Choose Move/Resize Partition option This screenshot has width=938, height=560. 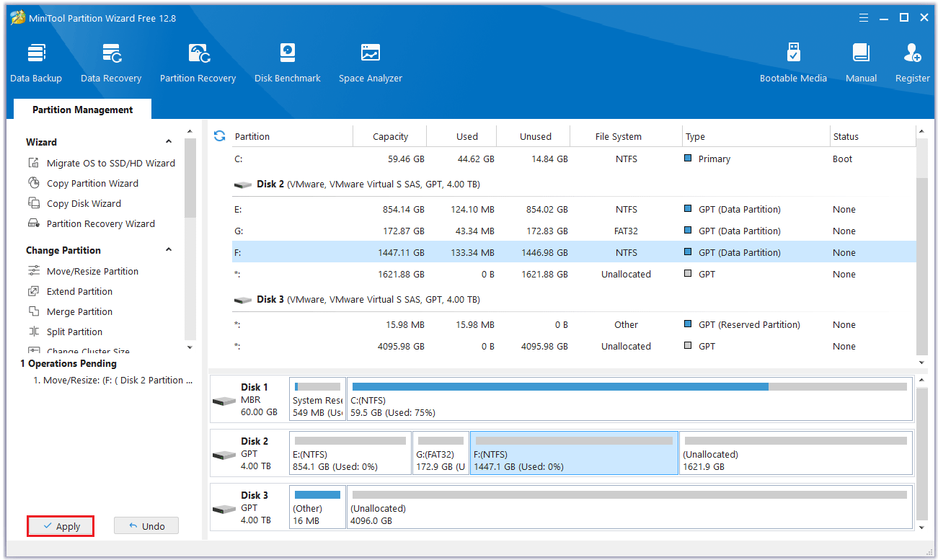92,271
